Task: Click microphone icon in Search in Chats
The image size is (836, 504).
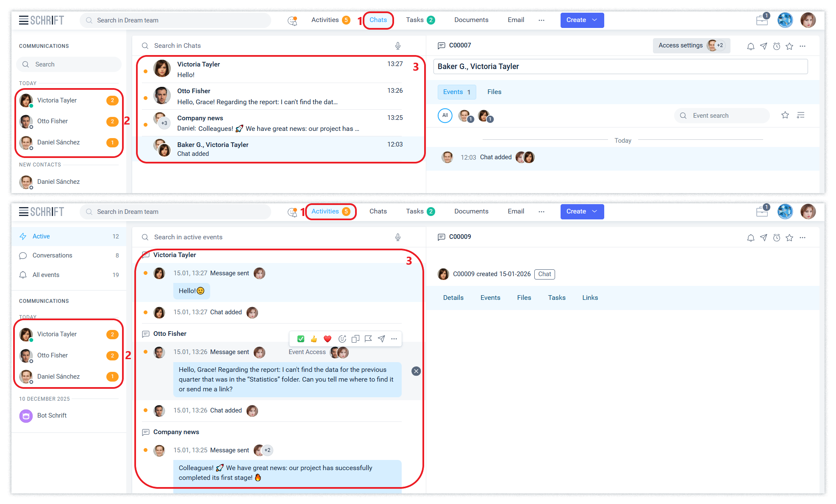Action: [397, 46]
